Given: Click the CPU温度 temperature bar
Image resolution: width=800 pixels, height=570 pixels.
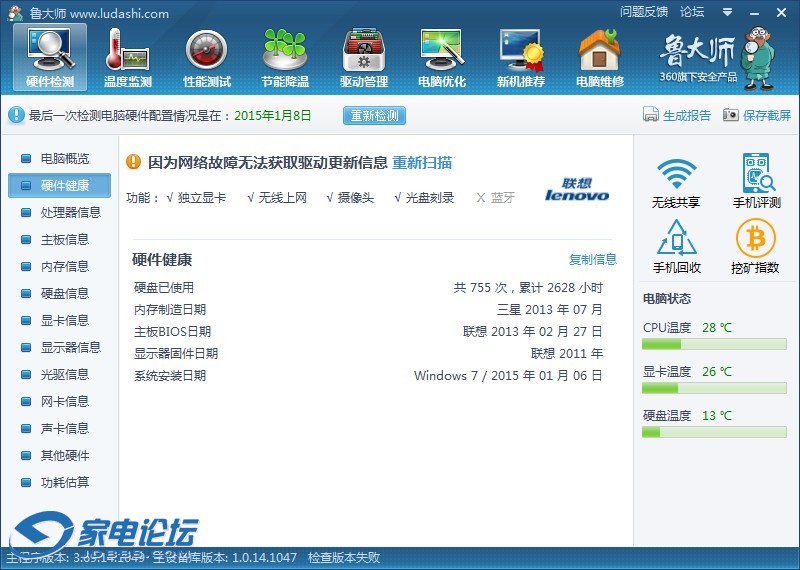Looking at the screenshot, I should click(x=714, y=344).
